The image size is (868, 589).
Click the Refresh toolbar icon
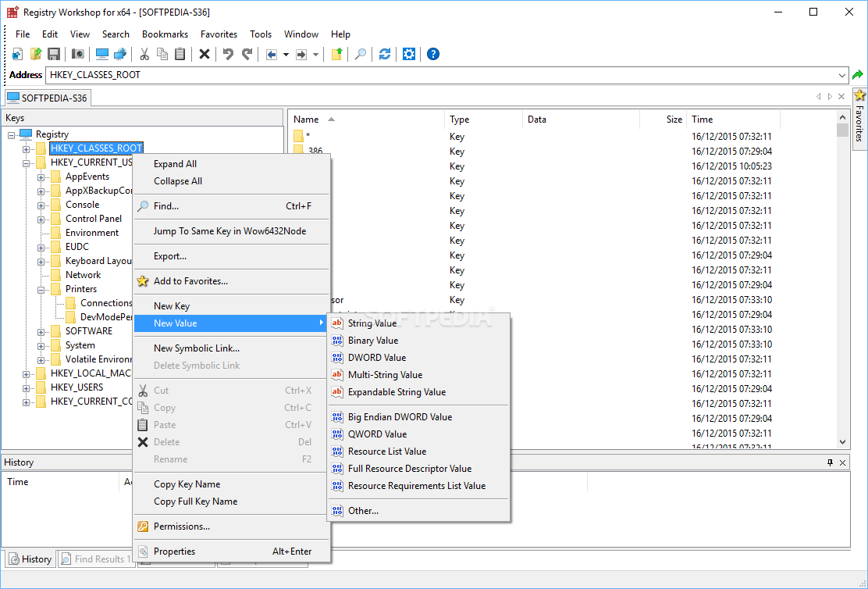pos(385,54)
